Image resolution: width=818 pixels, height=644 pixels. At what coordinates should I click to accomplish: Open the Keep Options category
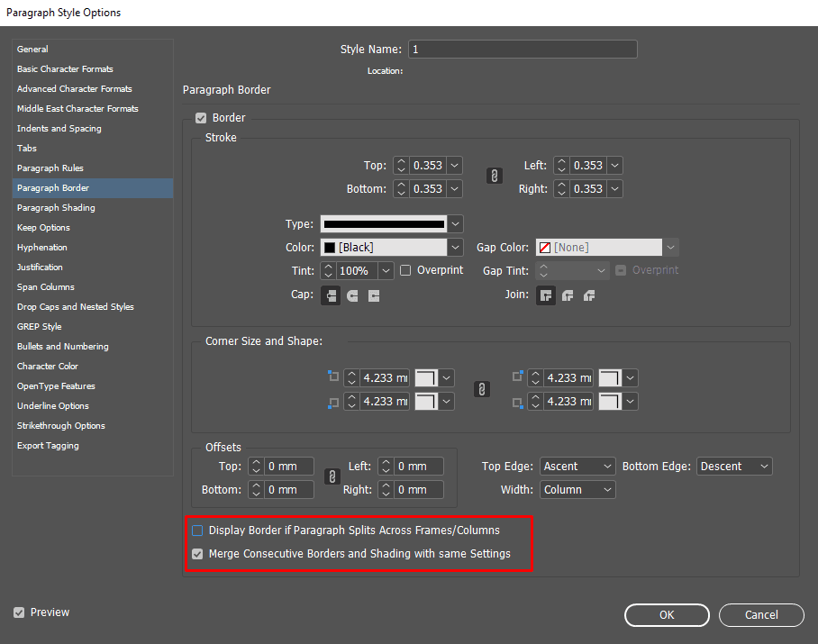click(92, 227)
